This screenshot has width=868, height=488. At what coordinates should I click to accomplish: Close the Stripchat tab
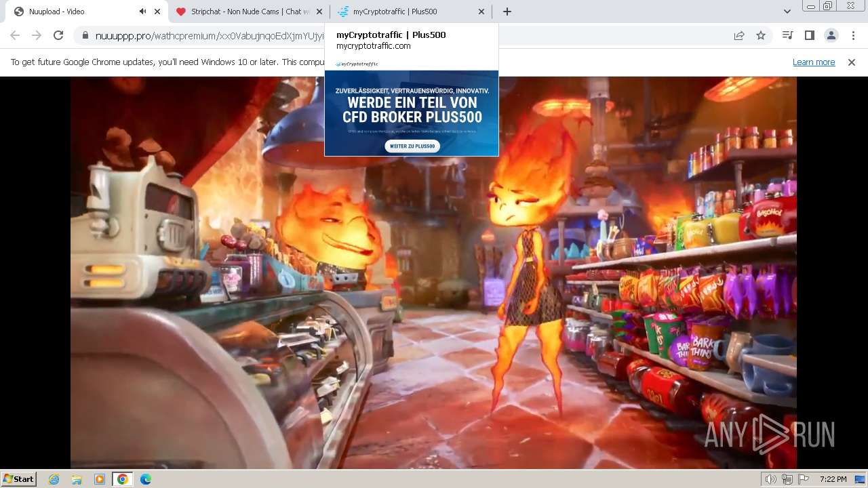pos(319,12)
